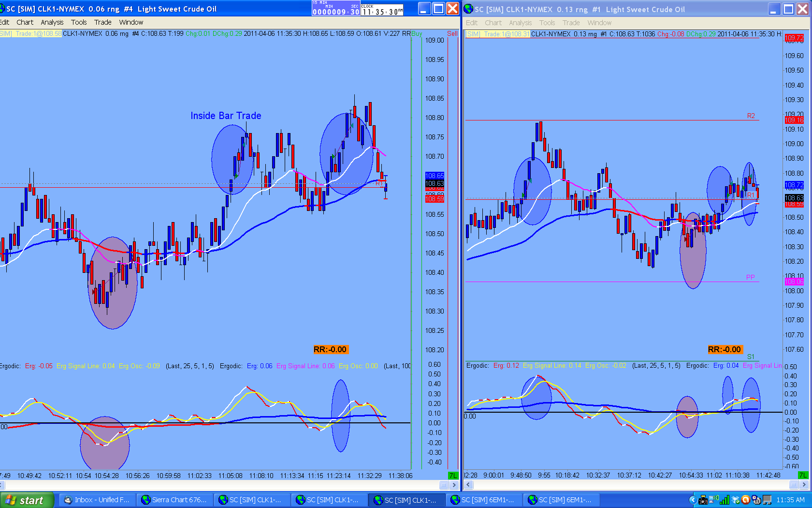Click the S1 pivot label on the right chart
This screenshot has height=508, width=812.
click(x=751, y=357)
